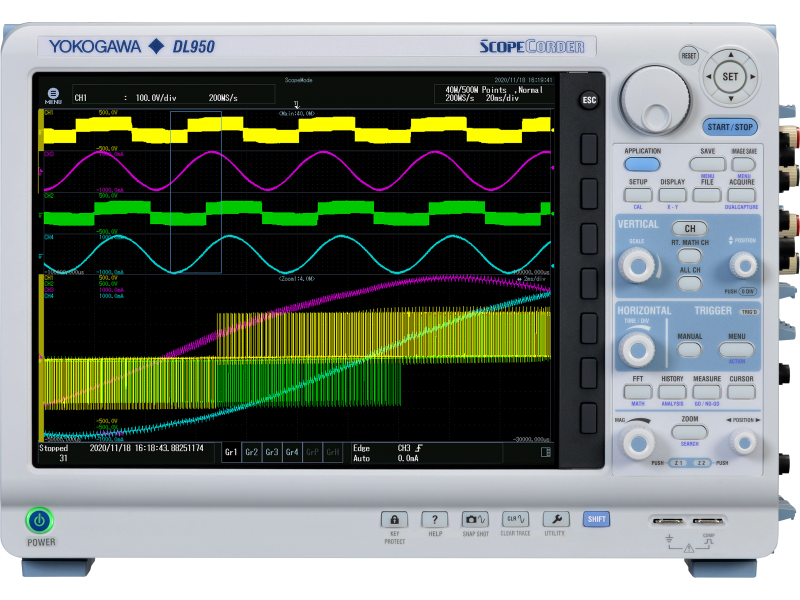Switch to the GrH group tab
The width and height of the screenshot is (800, 600).
click(x=333, y=452)
